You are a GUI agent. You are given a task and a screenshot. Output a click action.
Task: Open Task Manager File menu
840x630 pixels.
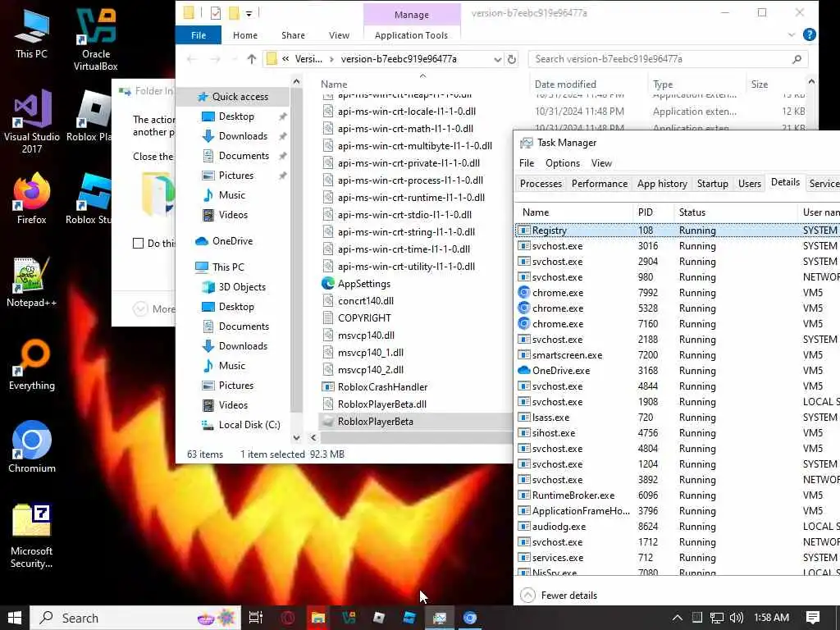527,163
